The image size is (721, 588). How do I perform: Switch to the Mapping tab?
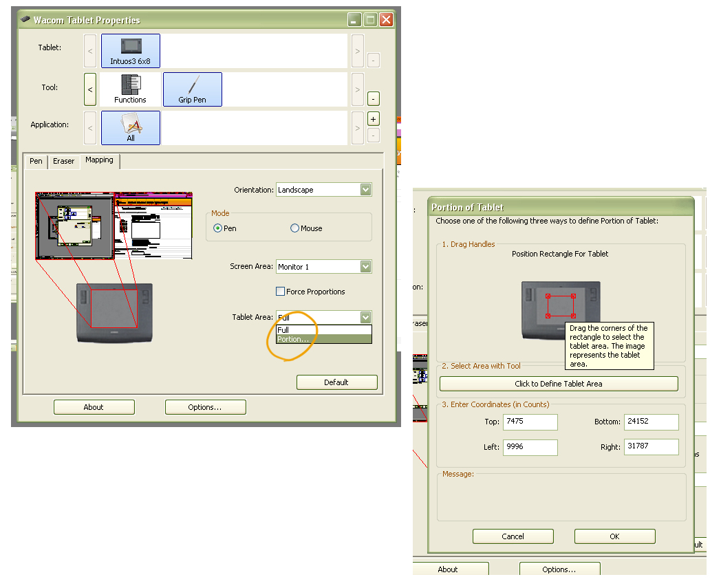(99, 160)
